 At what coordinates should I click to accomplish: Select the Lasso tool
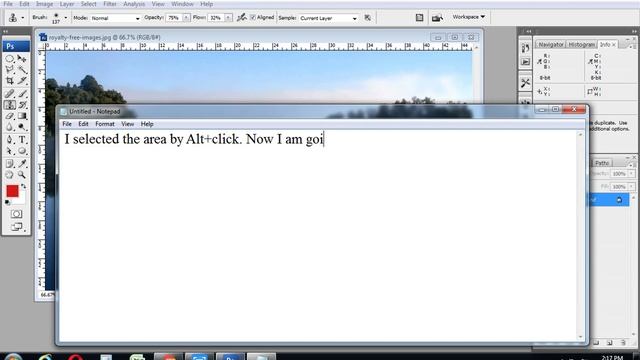pos(9,70)
